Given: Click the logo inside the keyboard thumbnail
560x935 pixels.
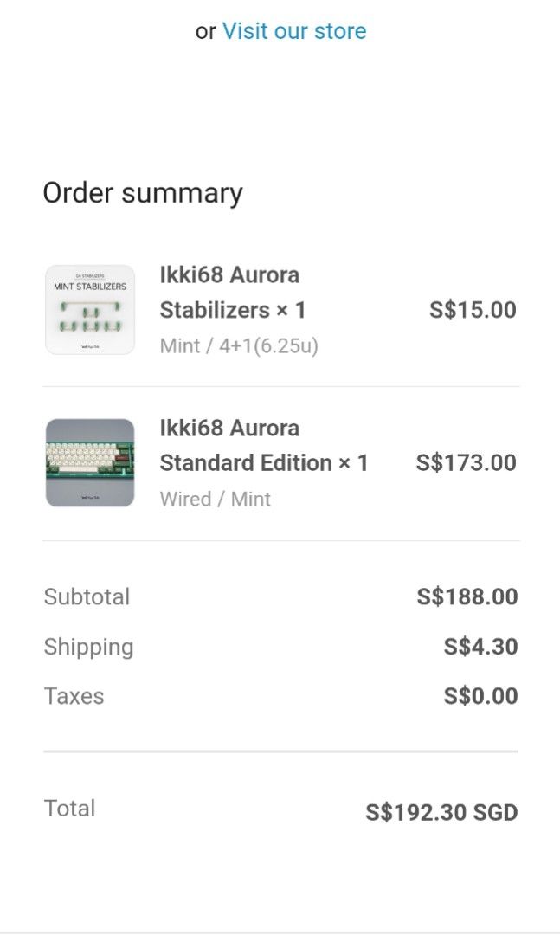Looking at the screenshot, I should point(90,498).
